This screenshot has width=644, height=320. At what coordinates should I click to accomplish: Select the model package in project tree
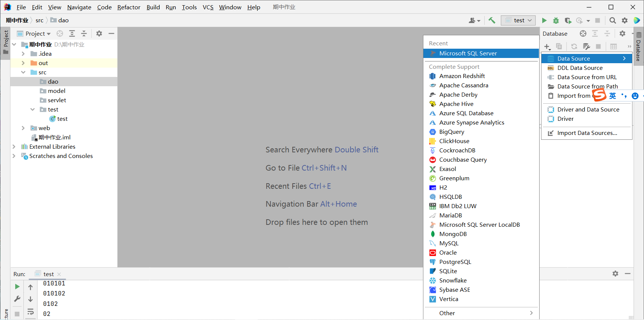tap(56, 91)
